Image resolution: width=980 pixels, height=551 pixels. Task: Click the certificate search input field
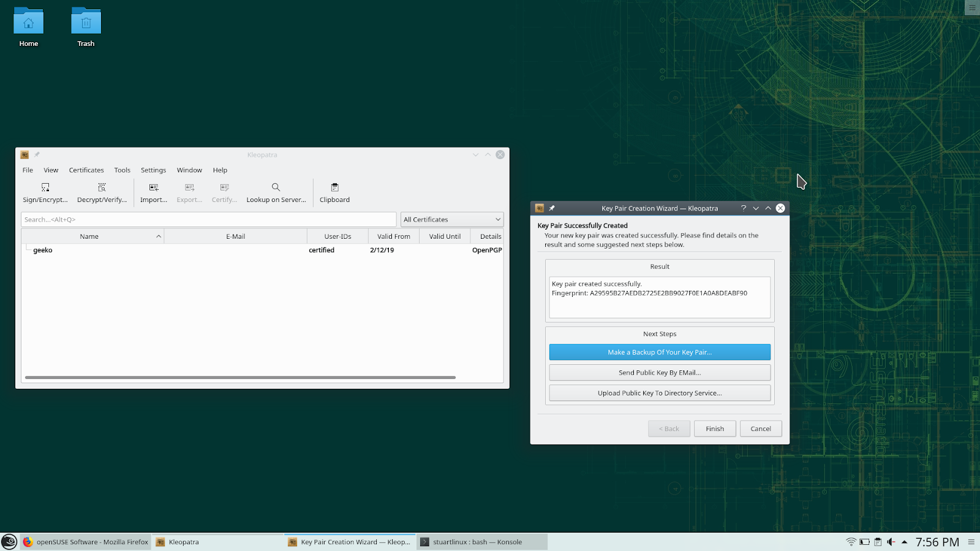tap(209, 220)
